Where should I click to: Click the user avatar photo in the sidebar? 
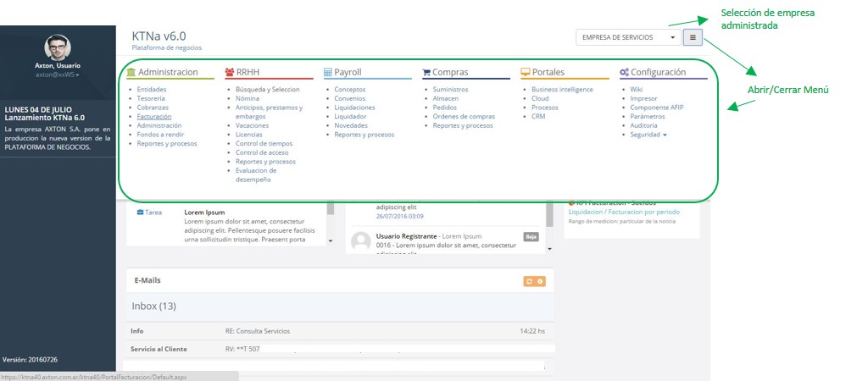point(58,47)
